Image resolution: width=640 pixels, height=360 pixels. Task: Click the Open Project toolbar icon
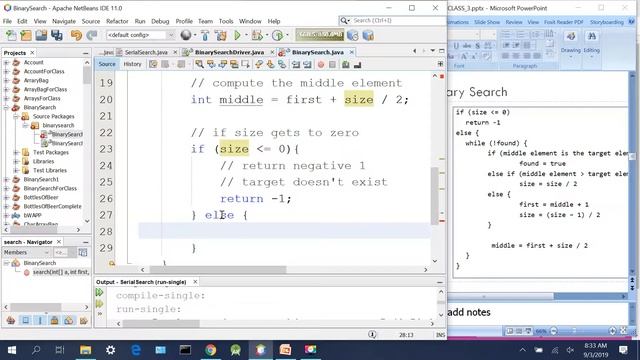41,36
